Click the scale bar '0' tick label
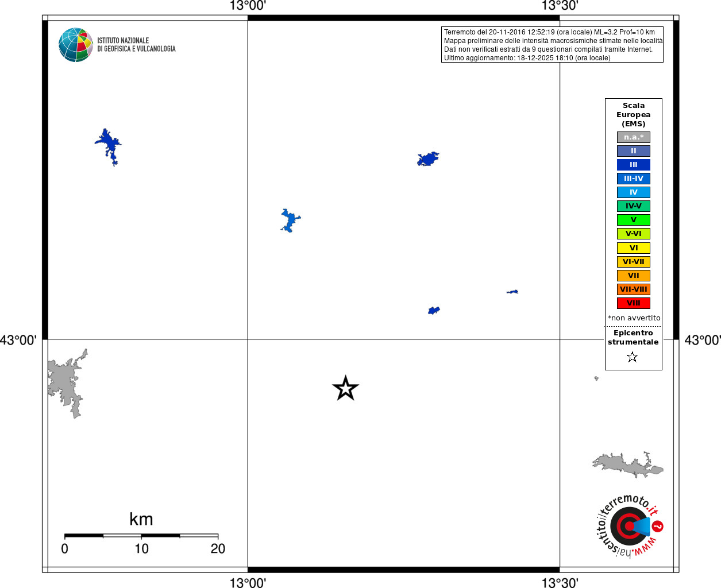This screenshot has height=588, width=721. [64, 549]
